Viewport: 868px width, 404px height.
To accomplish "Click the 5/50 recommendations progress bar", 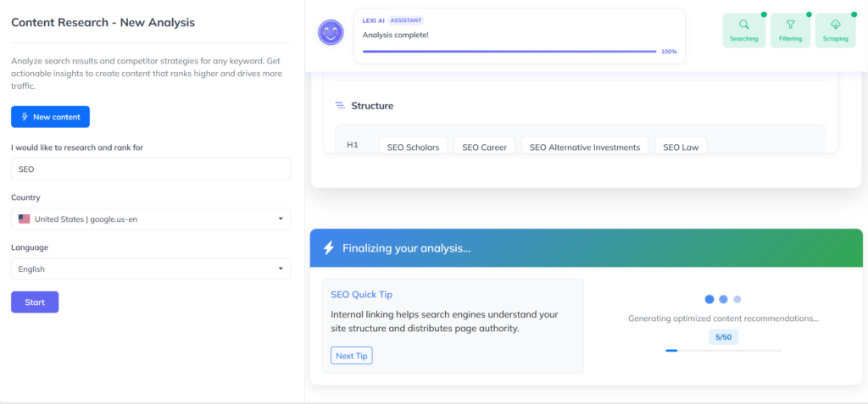I will [x=723, y=350].
